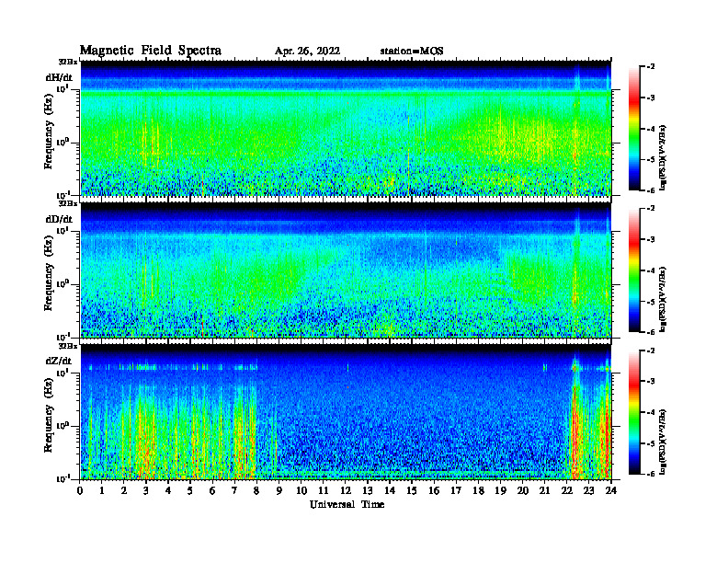This screenshot has width=728, height=563.
Task: Click the dZ/dt panel color bar
Action: tap(634, 412)
